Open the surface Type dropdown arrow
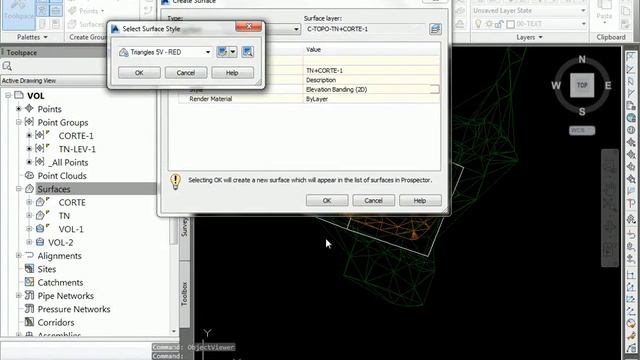 coord(296,29)
